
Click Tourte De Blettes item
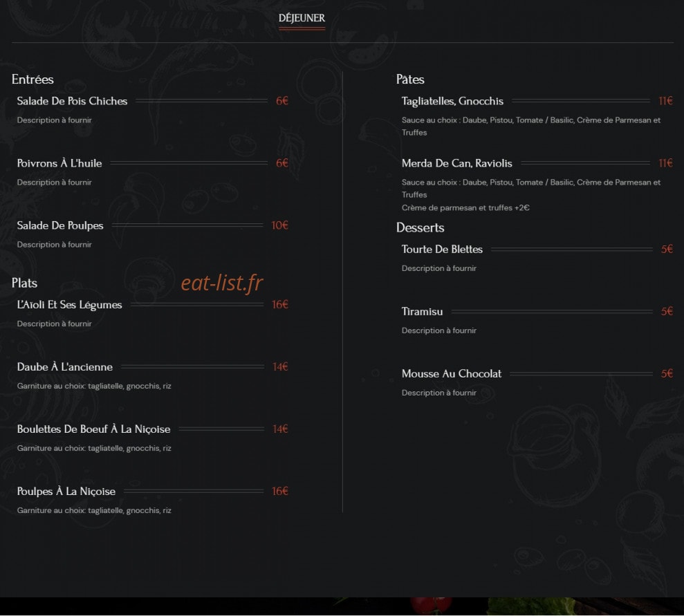click(442, 250)
